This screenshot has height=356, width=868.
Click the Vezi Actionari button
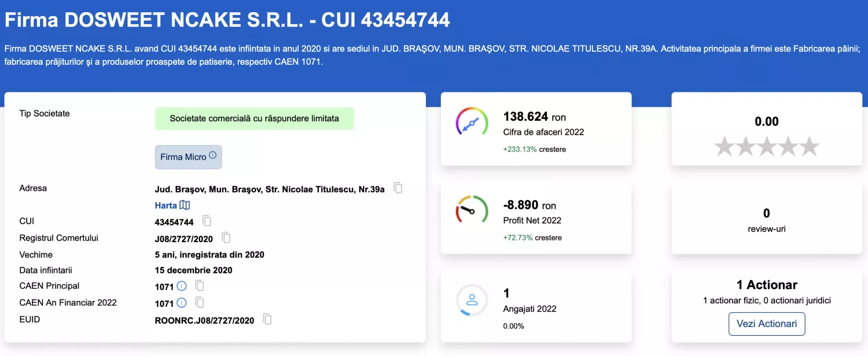pos(766,324)
